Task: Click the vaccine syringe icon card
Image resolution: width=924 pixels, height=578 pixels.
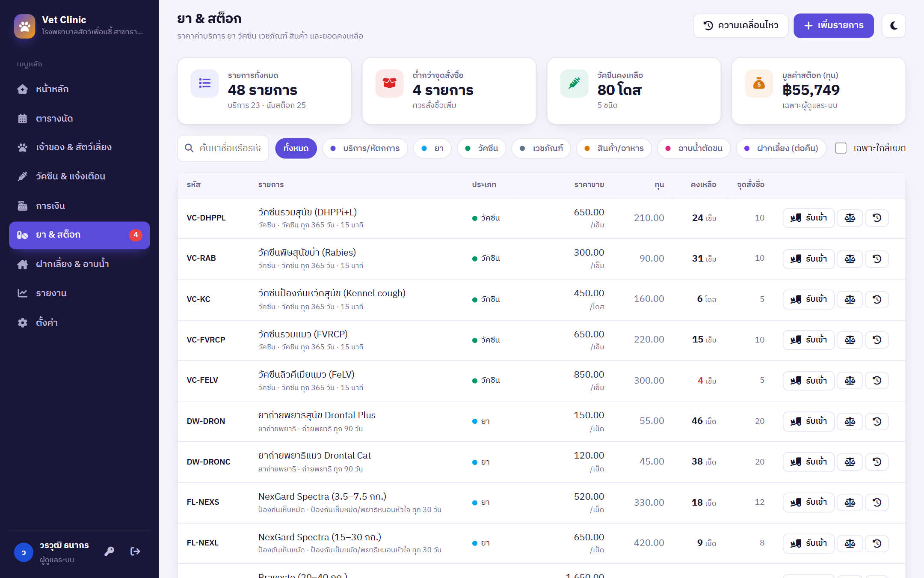Action: coord(574,83)
